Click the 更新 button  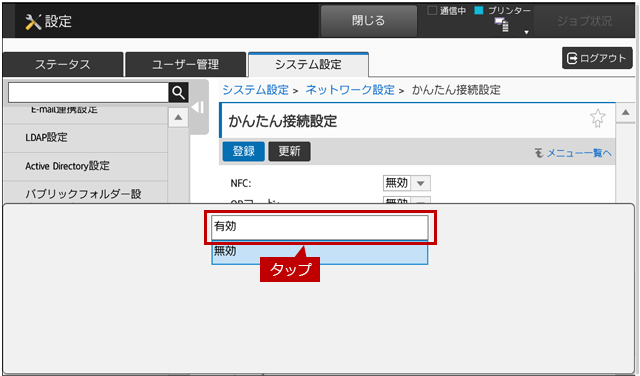(289, 151)
